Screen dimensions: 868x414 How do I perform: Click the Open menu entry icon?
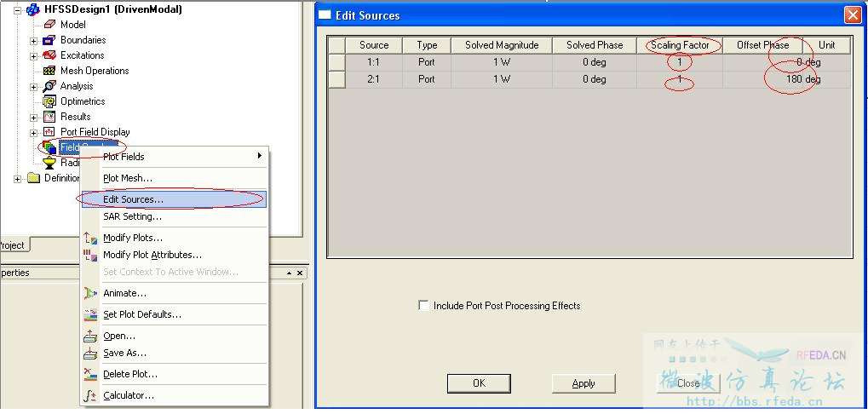coord(90,336)
